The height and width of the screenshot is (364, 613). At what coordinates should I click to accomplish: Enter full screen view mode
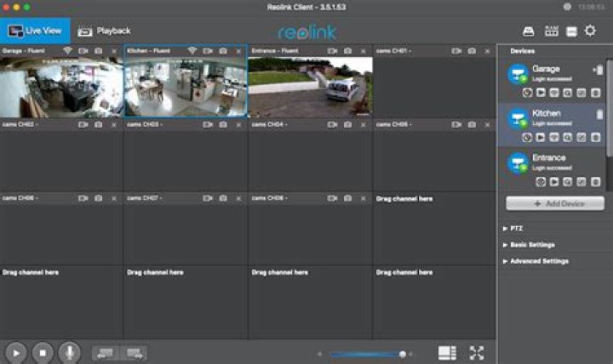tap(477, 353)
